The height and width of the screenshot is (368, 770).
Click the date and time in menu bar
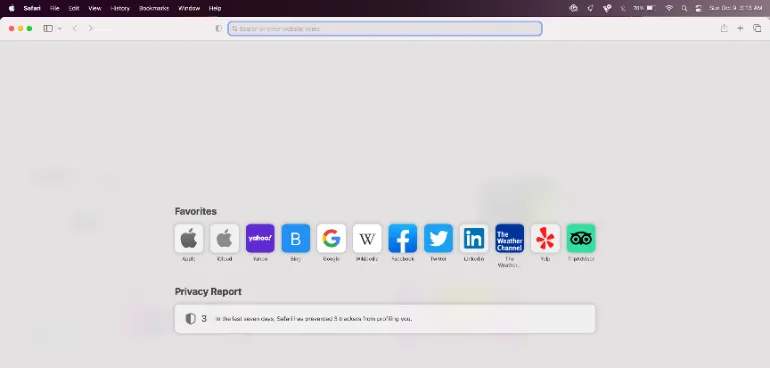[735, 8]
